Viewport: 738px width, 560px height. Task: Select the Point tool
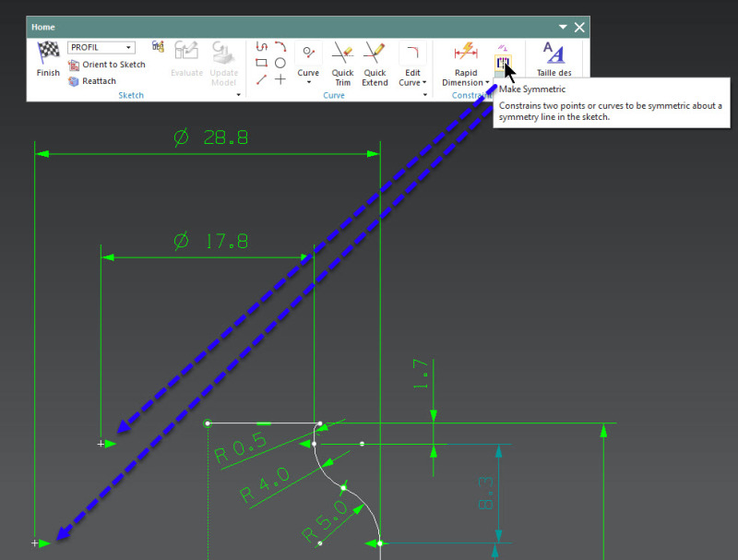click(x=280, y=79)
